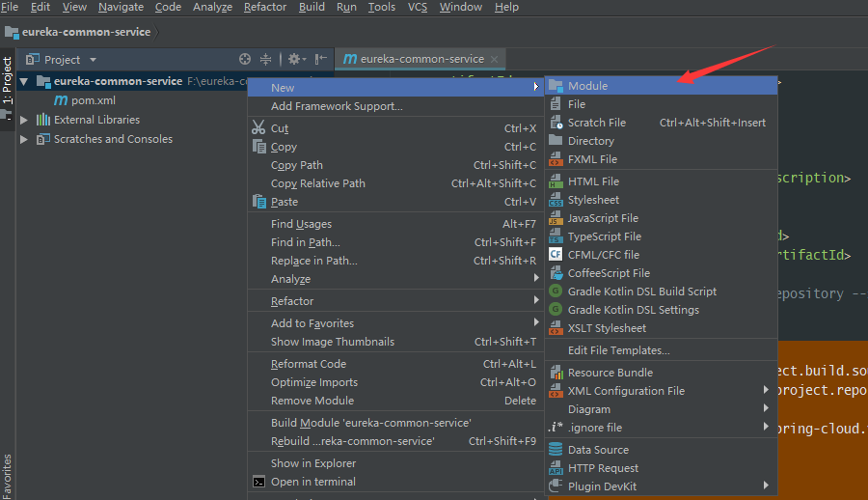This screenshot has width=868, height=500.
Task: Click the Paste clipboard icon
Action: [259, 202]
